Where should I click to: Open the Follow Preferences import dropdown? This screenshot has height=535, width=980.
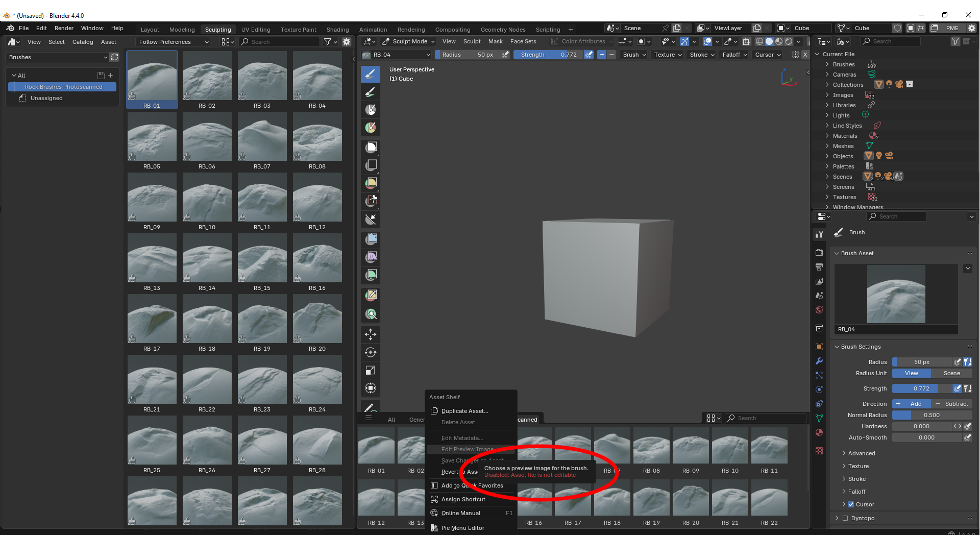point(174,42)
